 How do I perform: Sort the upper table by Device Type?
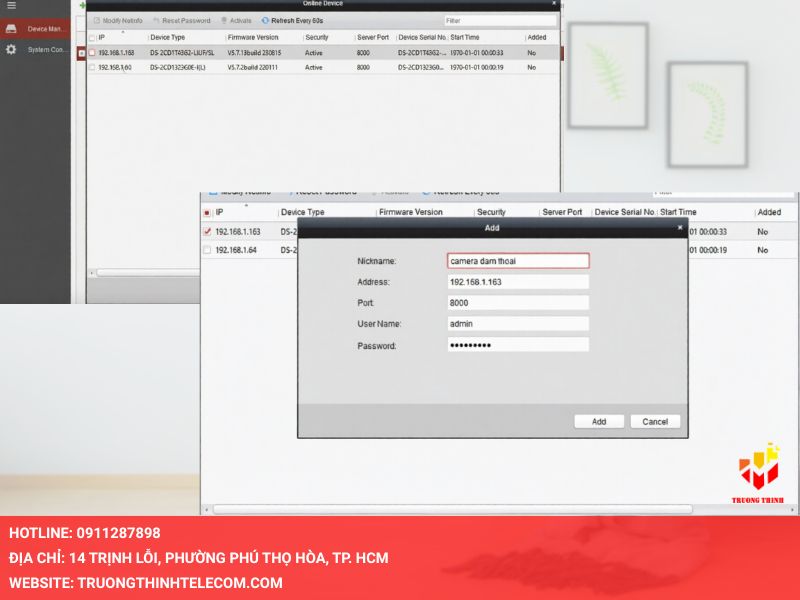pyautogui.click(x=167, y=37)
